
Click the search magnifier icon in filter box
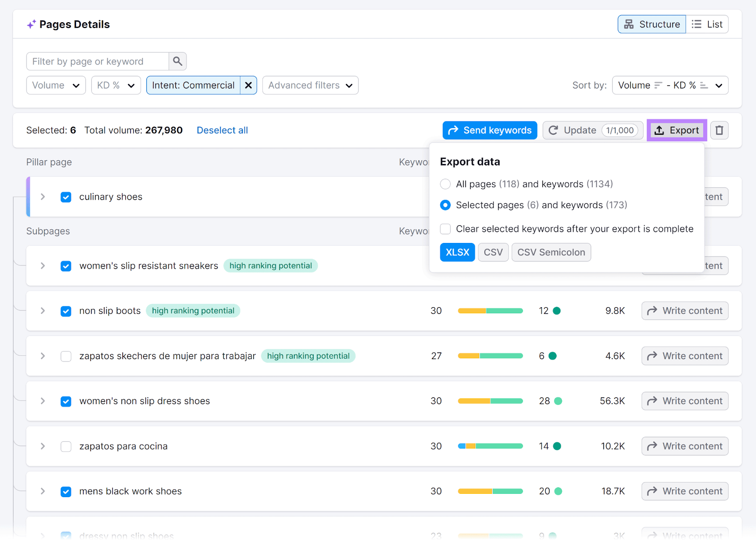(x=177, y=61)
